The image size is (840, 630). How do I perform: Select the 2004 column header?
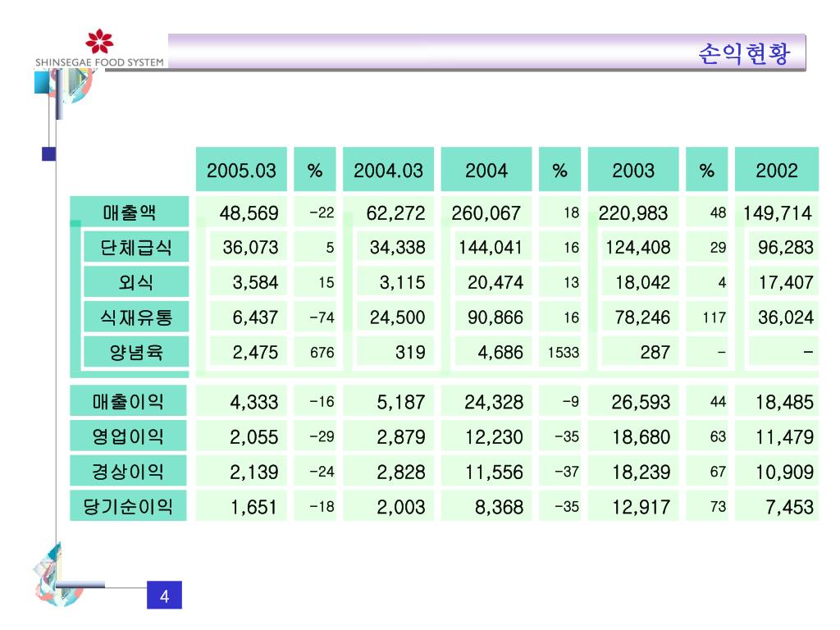486,169
